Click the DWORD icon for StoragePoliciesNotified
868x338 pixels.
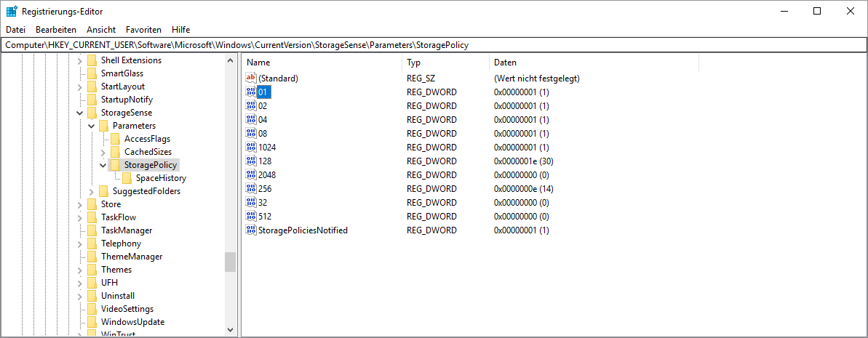[252, 230]
